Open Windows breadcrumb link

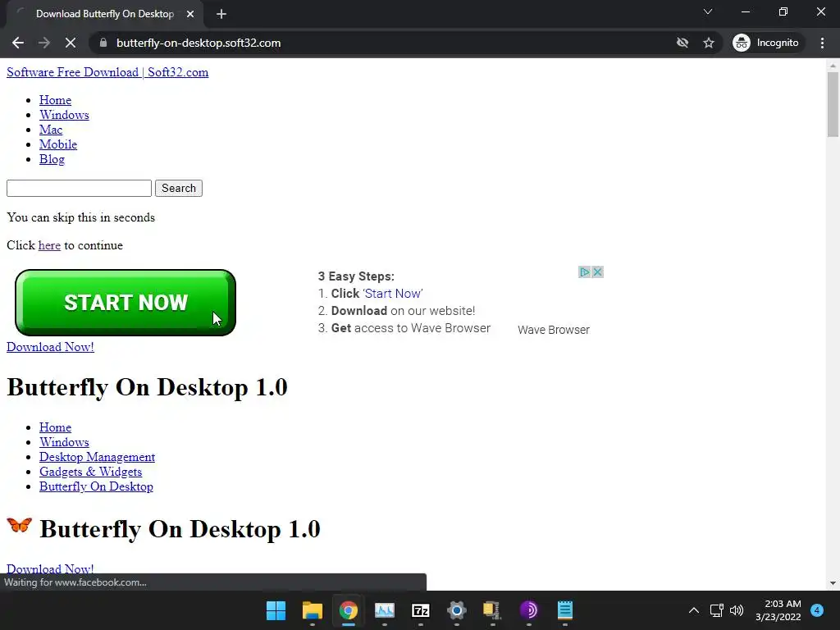(64, 442)
